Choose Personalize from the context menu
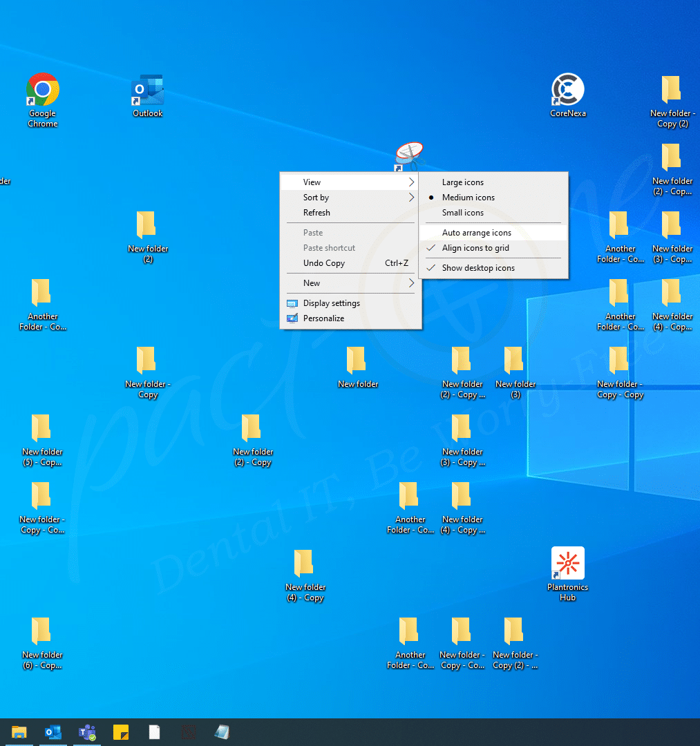 (323, 318)
